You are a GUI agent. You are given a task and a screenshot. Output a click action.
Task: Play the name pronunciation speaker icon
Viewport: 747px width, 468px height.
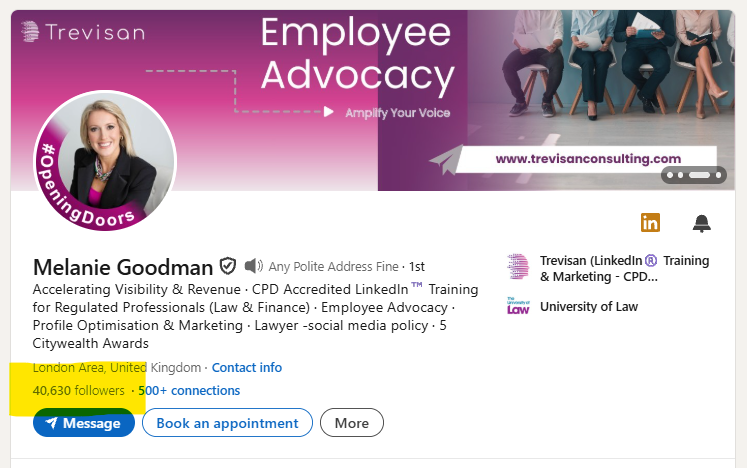(x=254, y=266)
